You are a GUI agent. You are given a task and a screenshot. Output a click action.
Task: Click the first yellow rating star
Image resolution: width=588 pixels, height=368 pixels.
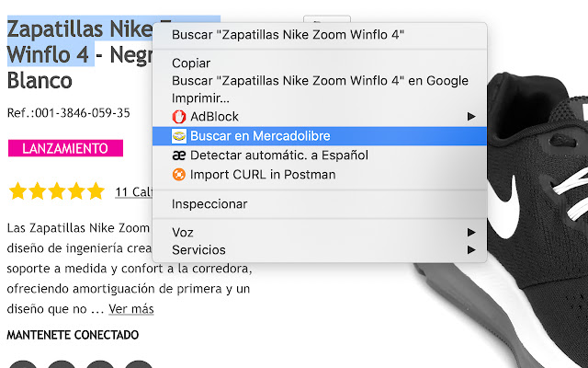pyautogui.click(x=18, y=190)
